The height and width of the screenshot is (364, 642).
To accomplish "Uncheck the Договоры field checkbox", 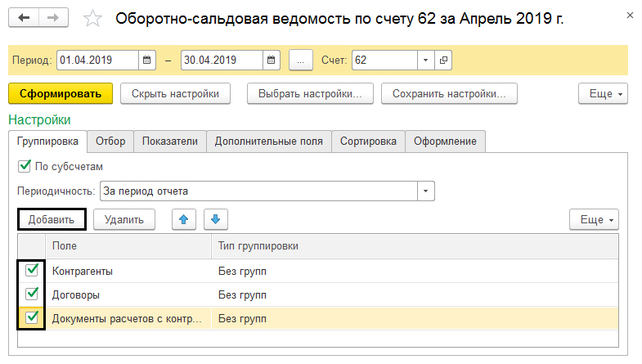I will 33,294.
